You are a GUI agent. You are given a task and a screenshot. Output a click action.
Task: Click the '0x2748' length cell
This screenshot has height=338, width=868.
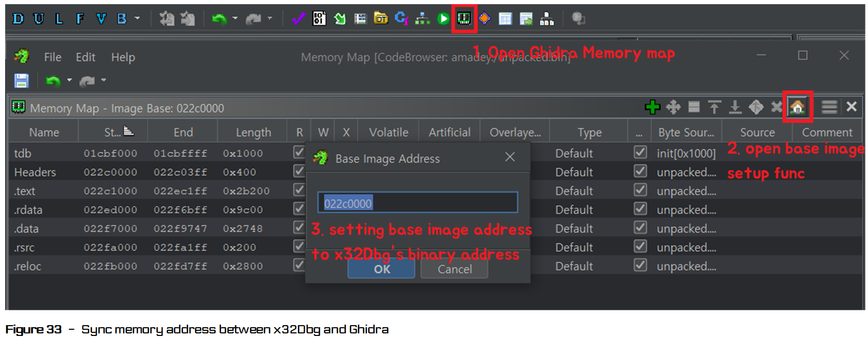243,229
